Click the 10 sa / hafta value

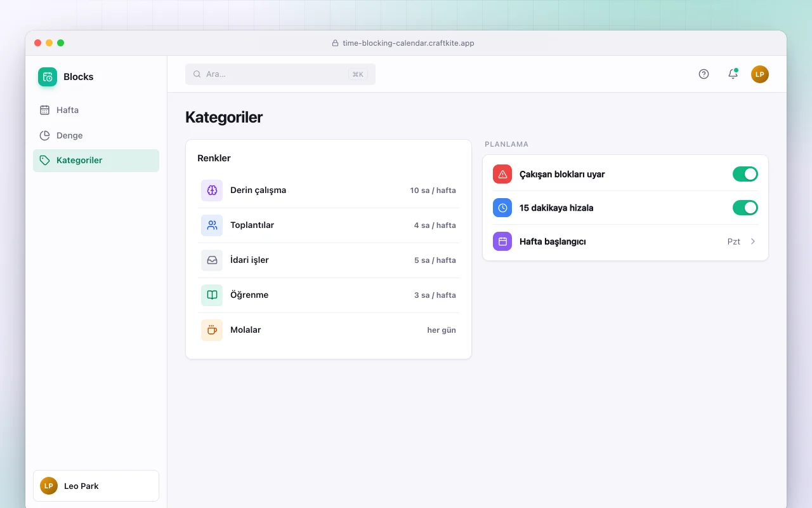433,190
